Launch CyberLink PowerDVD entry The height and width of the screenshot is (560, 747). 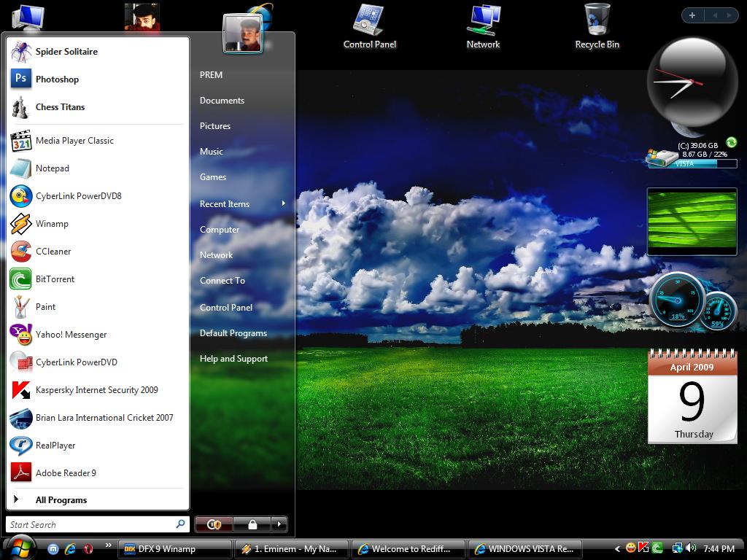pos(98,362)
